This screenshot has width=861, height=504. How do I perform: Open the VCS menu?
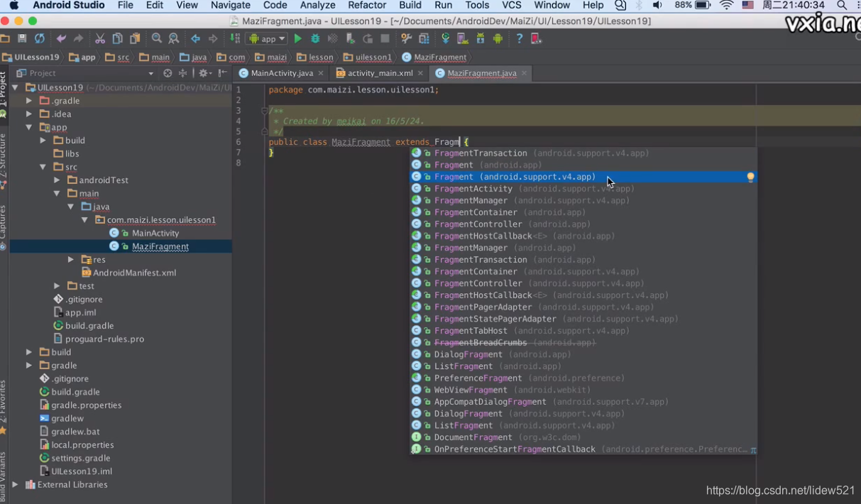tap(512, 6)
